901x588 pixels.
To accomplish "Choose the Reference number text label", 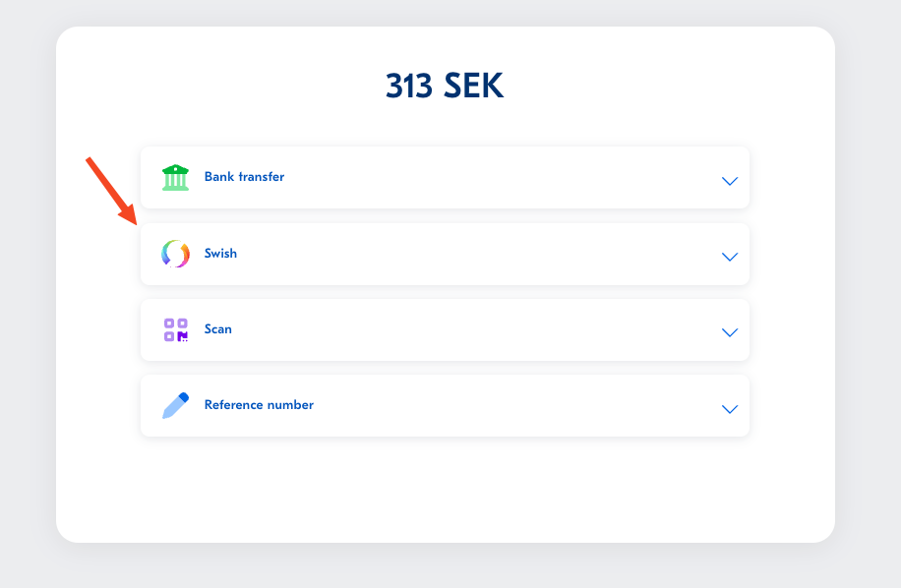I will pyautogui.click(x=259, y=405).
